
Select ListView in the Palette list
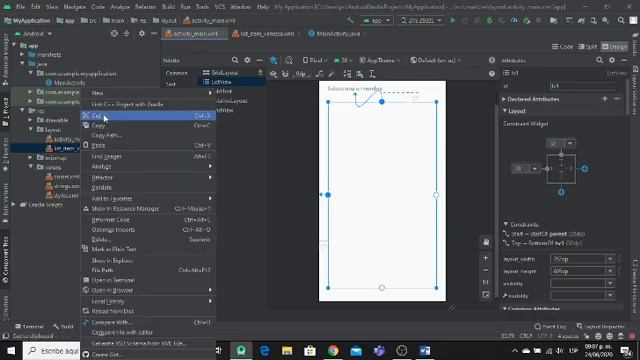click(232, 82)
